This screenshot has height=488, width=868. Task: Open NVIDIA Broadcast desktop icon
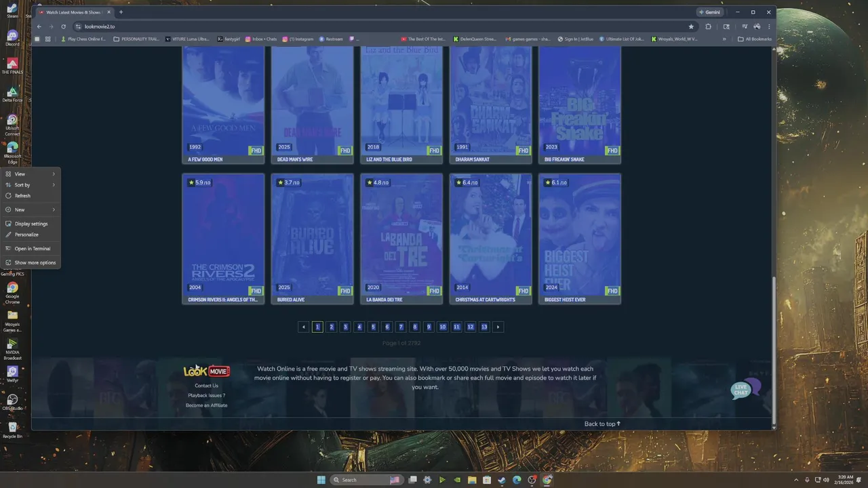(12, 348)
